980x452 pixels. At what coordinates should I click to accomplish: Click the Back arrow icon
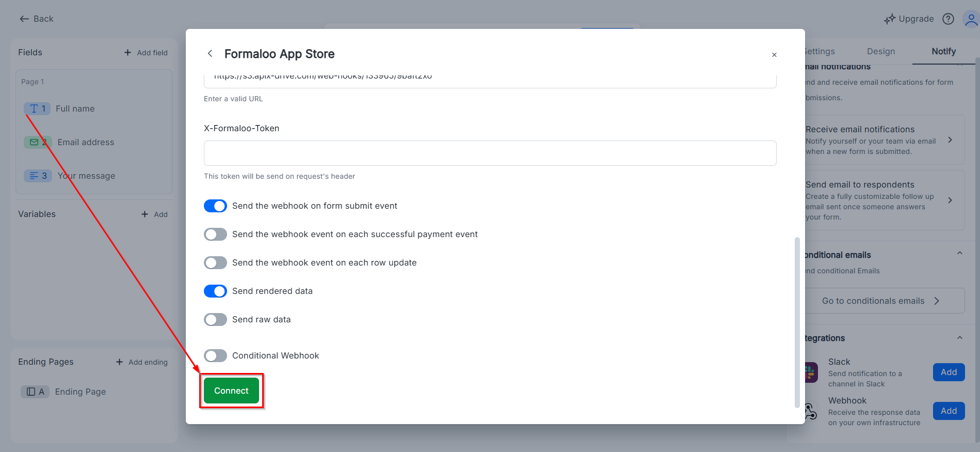(24, 19)
